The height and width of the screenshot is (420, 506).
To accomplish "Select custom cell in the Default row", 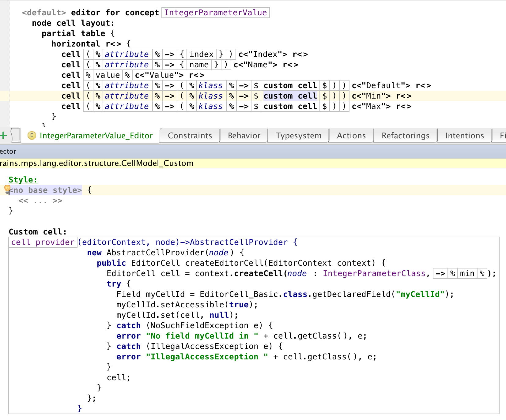I will pos(290,85).
